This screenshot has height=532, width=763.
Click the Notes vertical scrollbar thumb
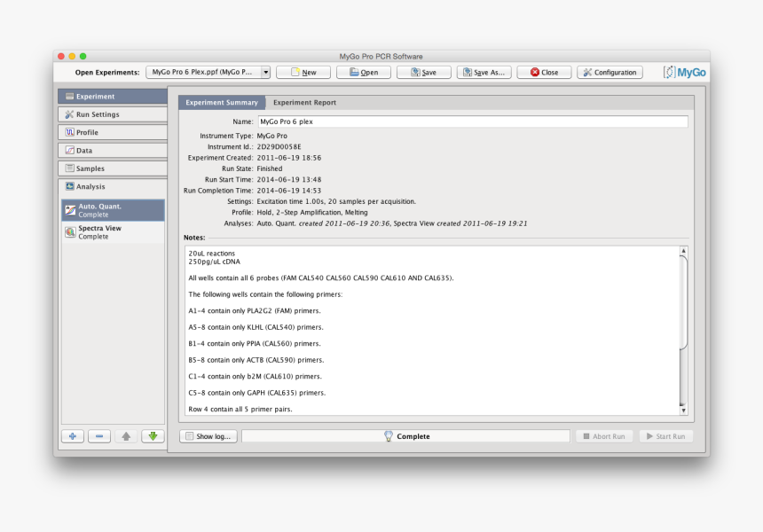(x=684, y=302)
